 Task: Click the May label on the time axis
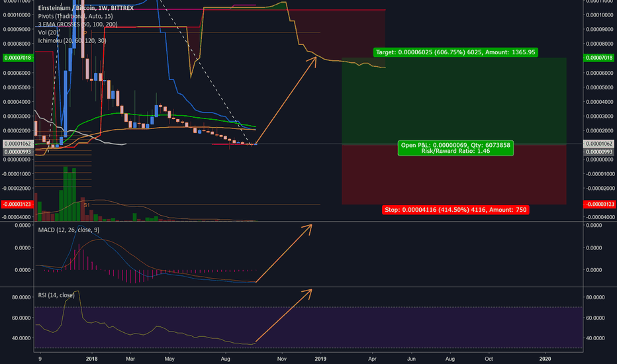click(169, 359)
